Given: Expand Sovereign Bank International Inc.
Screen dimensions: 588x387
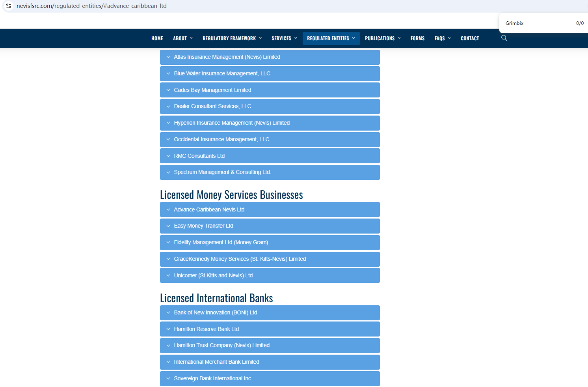Looking at the screenshot, I should point(270,379).
